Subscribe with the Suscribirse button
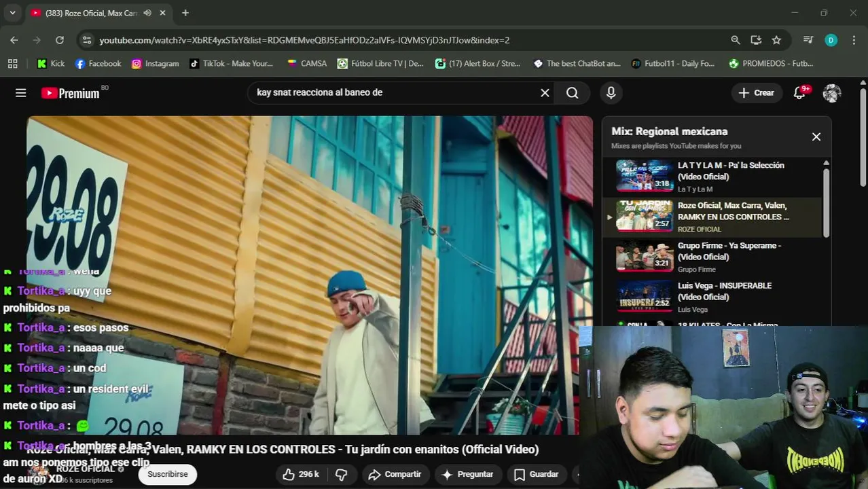 [x=168, y=474]
